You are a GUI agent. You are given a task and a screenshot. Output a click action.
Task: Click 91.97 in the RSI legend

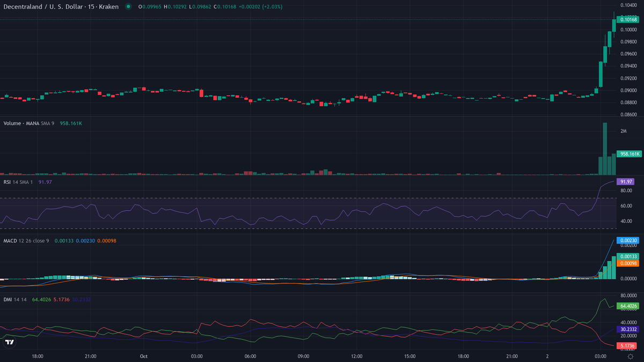pyautogui.click(x=44, y=182)
